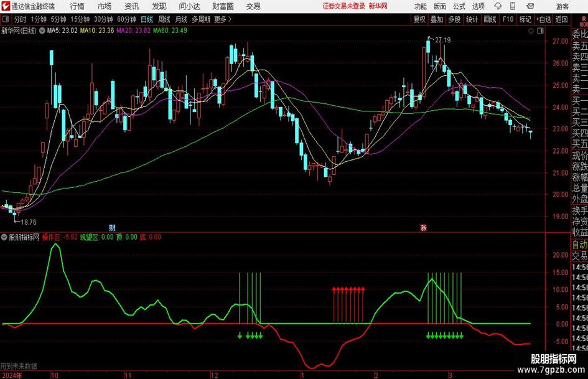Open the mobile phone icon in title bar
Image resolution: width=588 pixels, height=379 pixels.
coord(513,6)
